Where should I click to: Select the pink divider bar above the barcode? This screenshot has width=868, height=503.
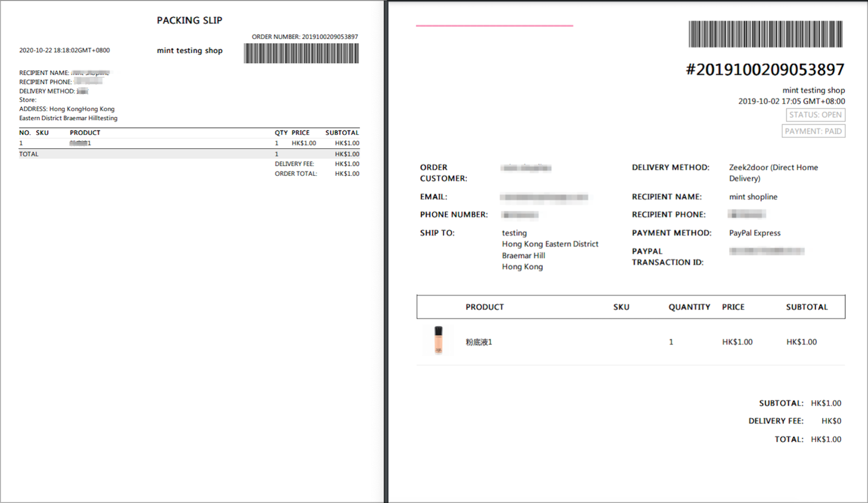click(494, 24)
